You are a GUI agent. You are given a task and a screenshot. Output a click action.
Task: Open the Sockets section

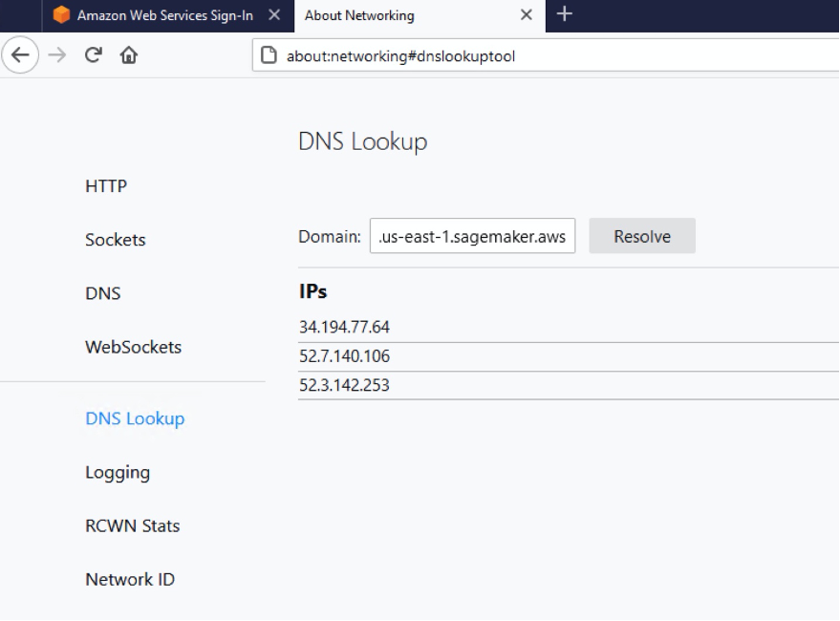pos(115,240)
